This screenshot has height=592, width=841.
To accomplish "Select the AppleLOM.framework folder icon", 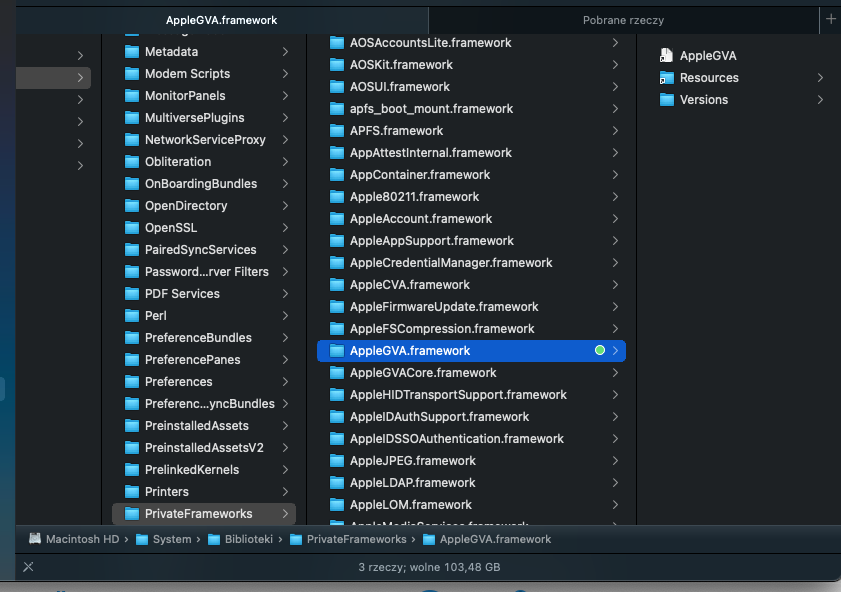I will [x=337, y=505].
